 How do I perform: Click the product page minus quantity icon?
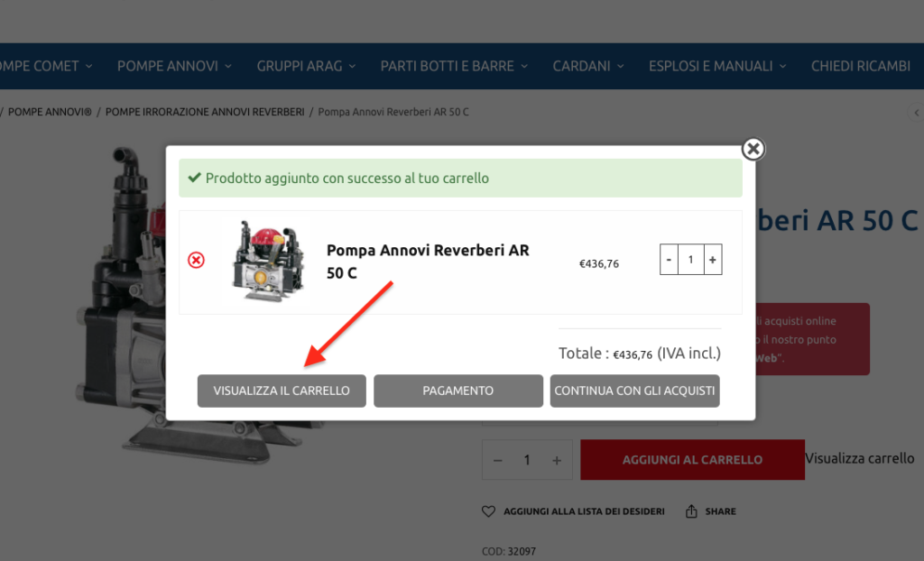(x=498, y=460)
